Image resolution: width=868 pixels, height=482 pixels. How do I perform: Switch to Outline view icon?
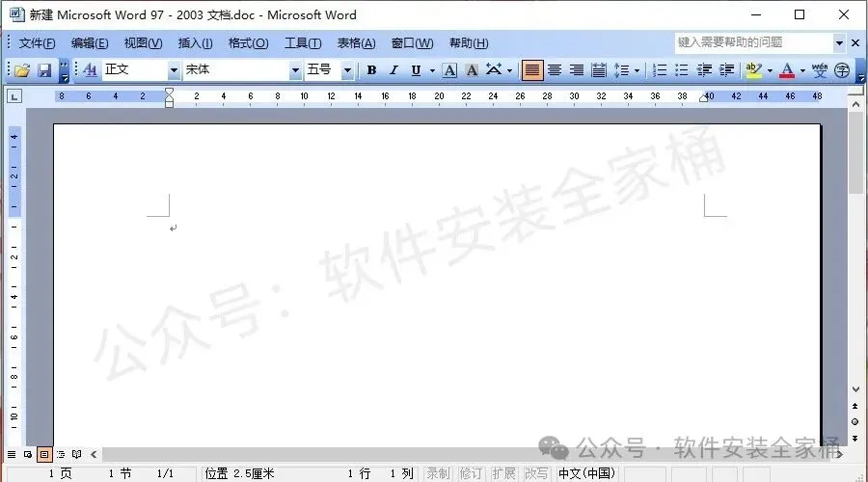click(x=61, y=454)
